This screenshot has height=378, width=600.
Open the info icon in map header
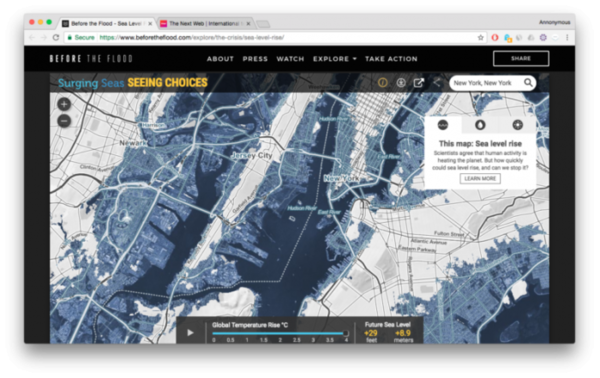pos(382,83)
